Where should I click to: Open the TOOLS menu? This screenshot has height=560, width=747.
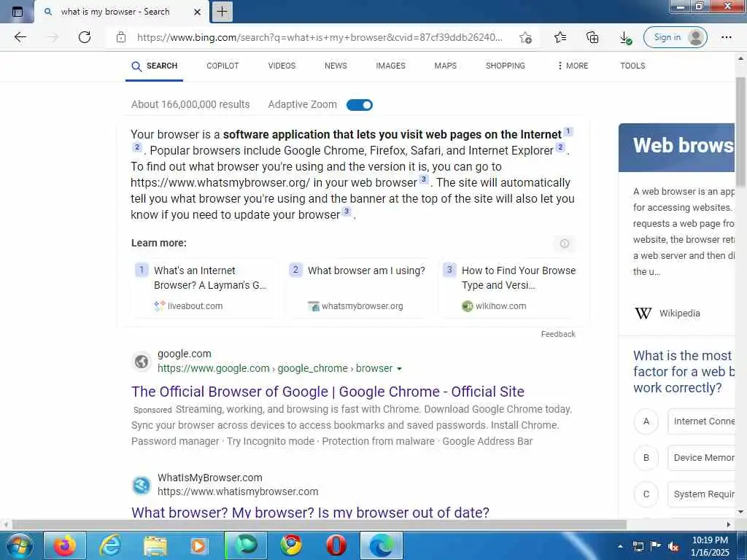[632, 66]
